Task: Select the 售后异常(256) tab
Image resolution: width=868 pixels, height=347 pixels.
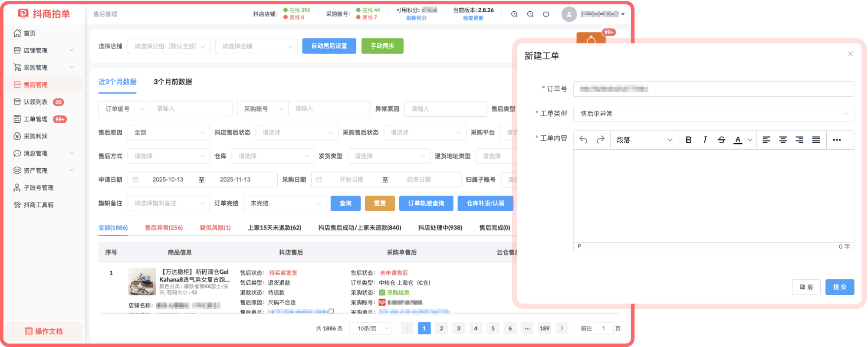Action: click(164, 228)
